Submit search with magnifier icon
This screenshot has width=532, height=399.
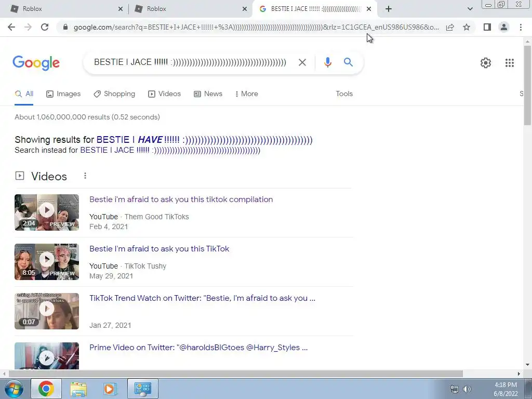click(348, 62)
